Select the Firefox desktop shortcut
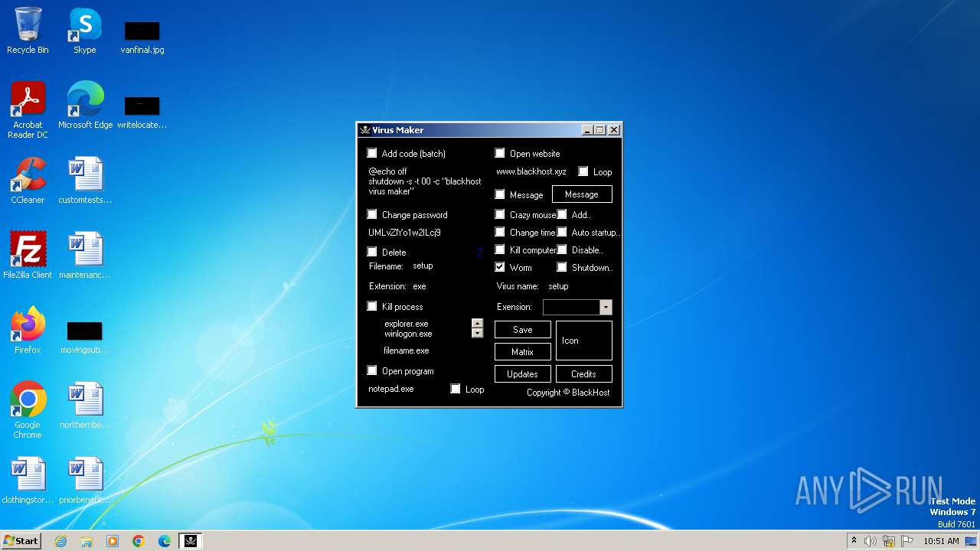The height and width of the screenshot is (551, 980). pos(28,331)
